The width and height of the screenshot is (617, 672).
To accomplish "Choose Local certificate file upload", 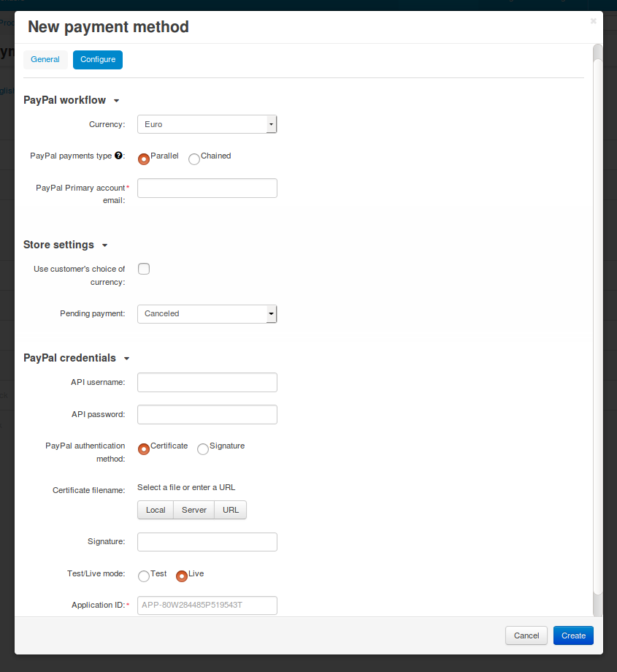I will 156,510.
